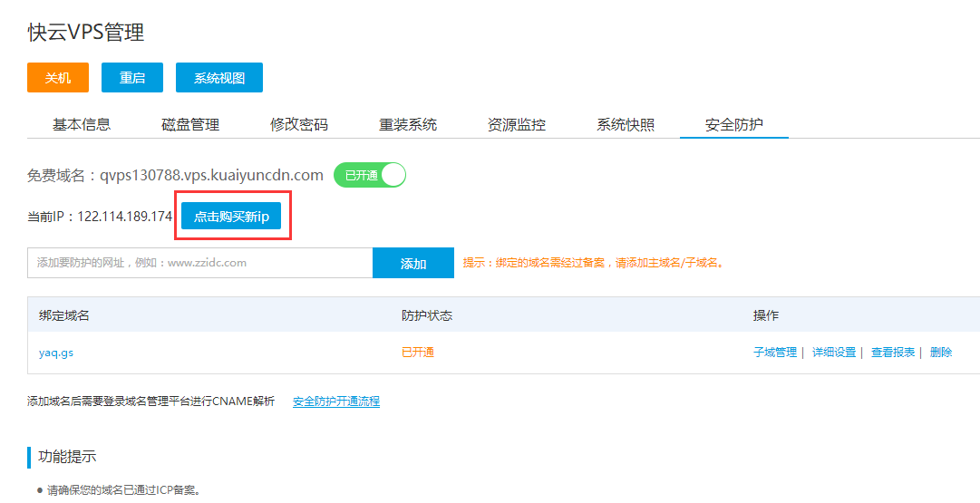980x503 pixels.
Task: Switch to the 基本信息 tab
Action: (x=82, y=125)
